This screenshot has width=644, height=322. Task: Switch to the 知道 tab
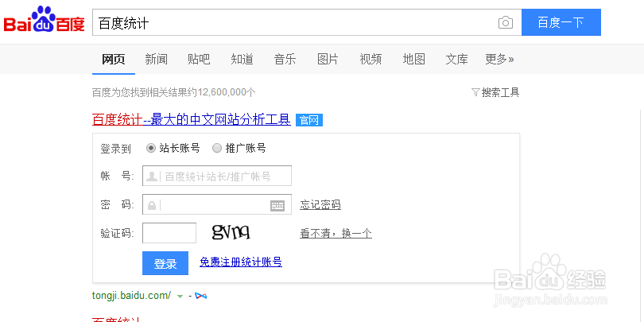click(x=242, y=59)
